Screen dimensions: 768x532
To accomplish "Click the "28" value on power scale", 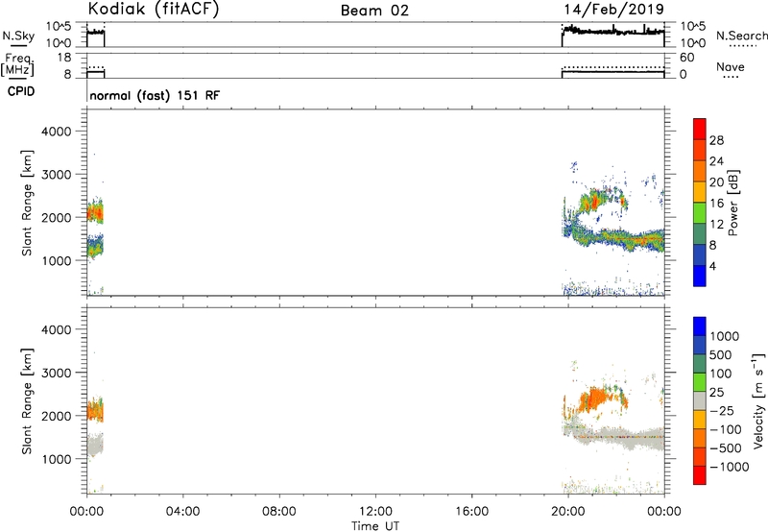I will [x=716, y=140].
